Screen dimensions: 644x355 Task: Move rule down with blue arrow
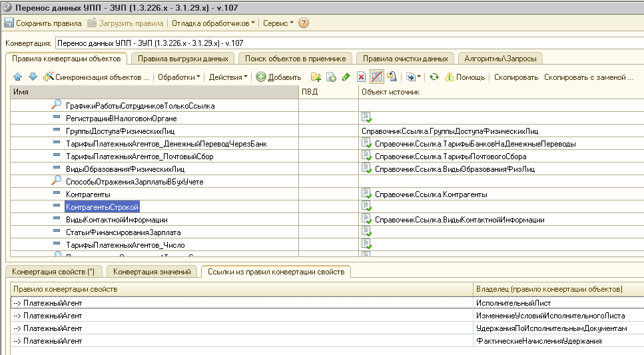pyautogui.click(x=33, y=77)
